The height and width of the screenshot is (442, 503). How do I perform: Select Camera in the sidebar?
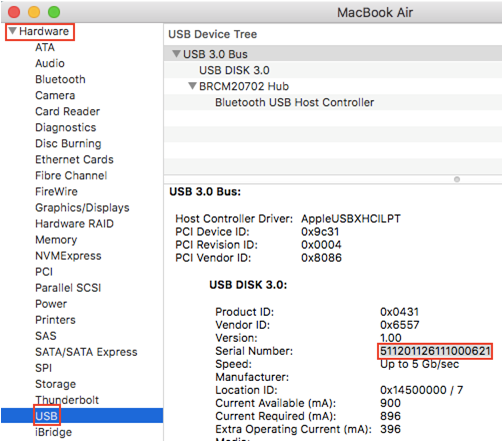click(x=55, y=95)
